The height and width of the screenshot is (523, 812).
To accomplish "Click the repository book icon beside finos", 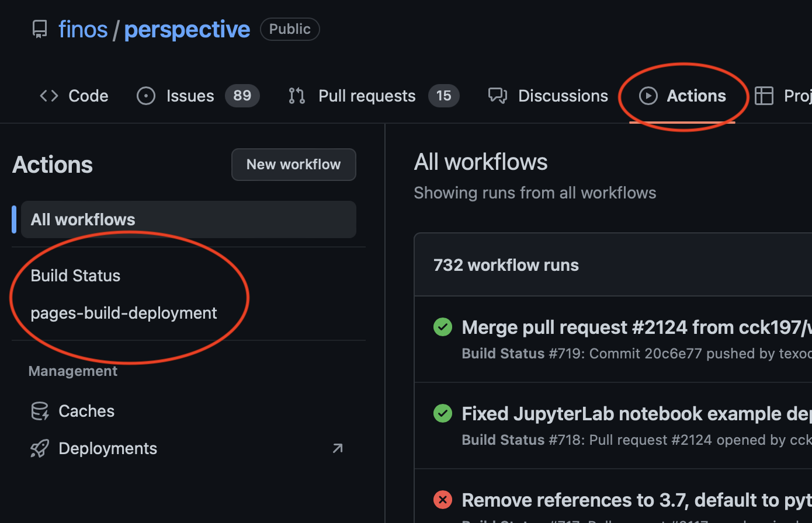I will click(40, 29).
